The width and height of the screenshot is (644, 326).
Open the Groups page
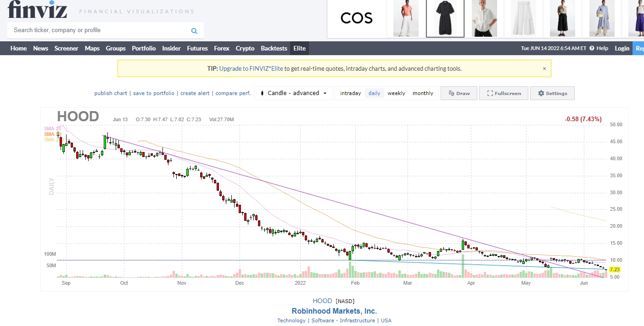[116, 48]
